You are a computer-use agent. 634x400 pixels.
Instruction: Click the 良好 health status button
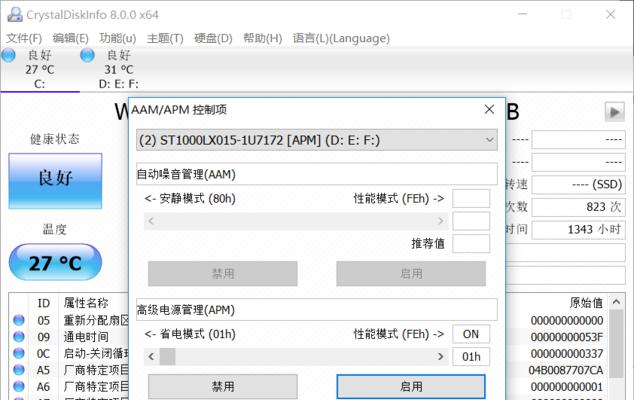(55, 181)
